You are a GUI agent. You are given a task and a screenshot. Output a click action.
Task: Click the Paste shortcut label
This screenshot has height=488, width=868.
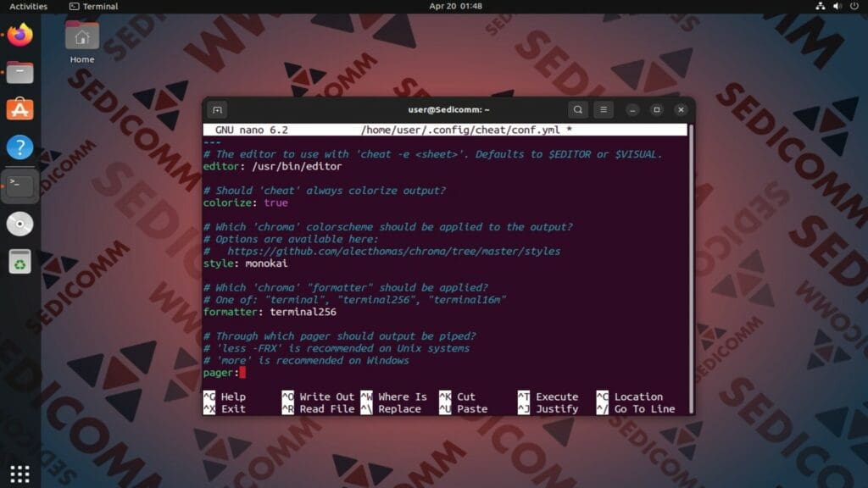(472, 409)
